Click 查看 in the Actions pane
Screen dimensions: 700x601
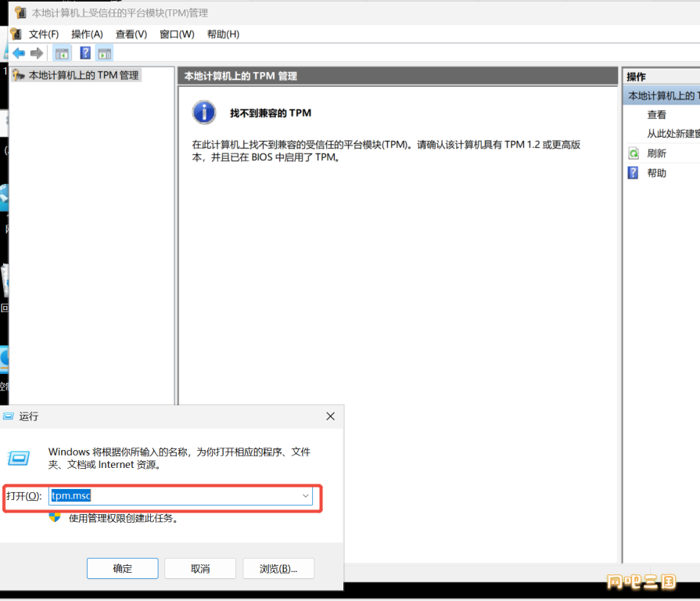tap(657, 115)
